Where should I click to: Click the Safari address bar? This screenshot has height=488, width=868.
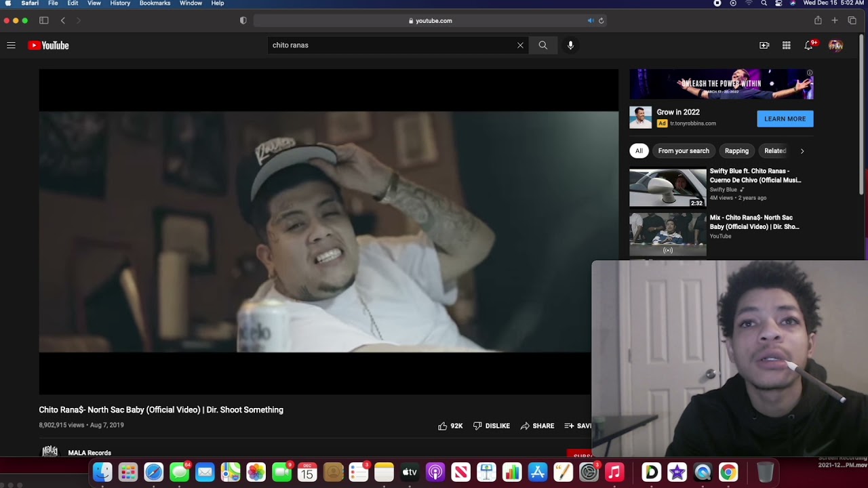pyautogui.click(x=430, y=20)
